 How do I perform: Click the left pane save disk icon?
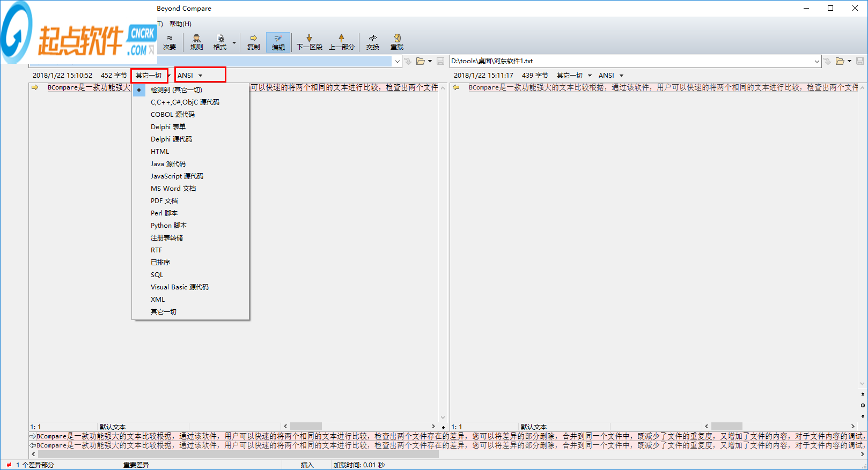(440, 61)
